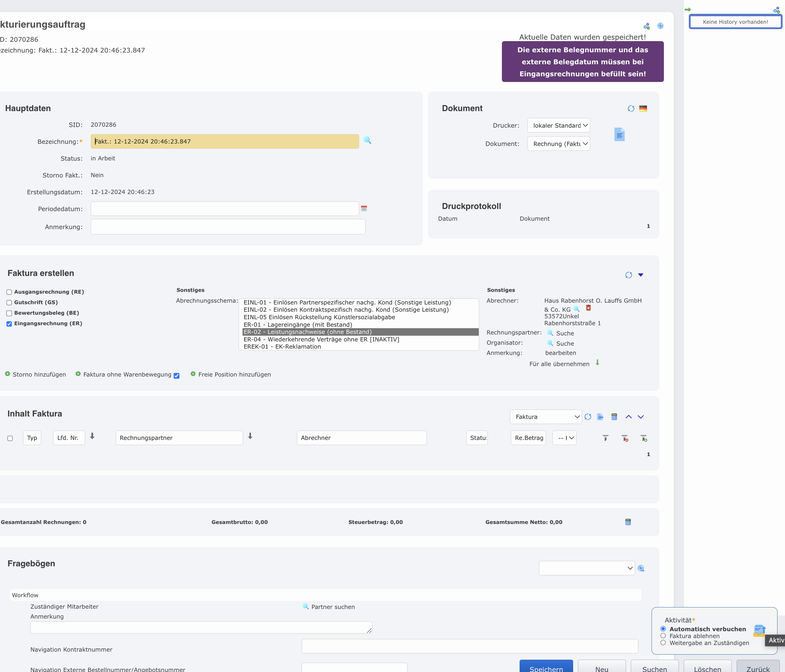Open the Drucker dropdown
This screenshot has height=672, width=785.
pyautogui.click(x=558, y=125)
